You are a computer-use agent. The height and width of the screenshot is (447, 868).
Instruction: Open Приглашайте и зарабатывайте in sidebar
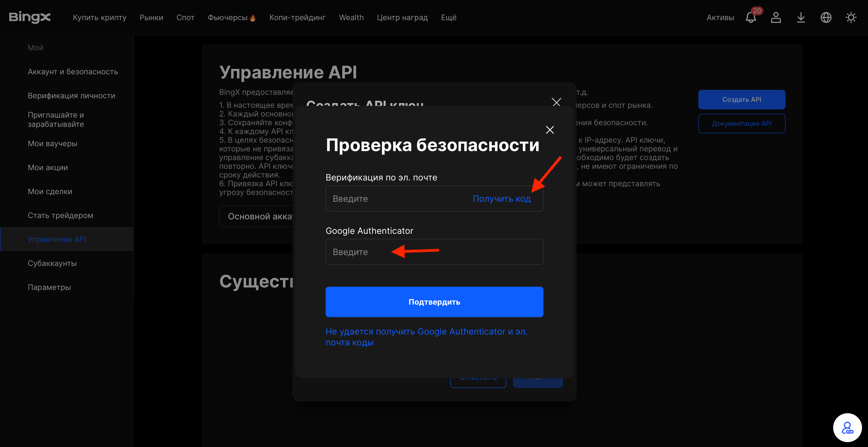click(56, 120)
